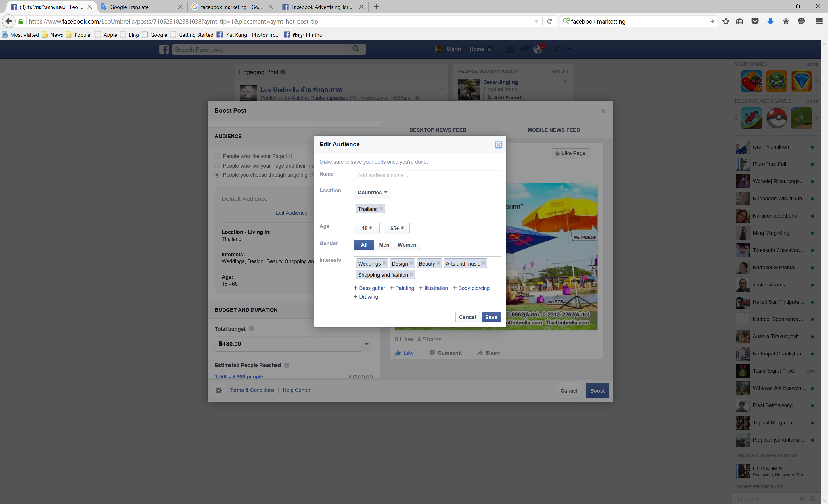Screen dimensions: 828x504
Task: Close the Edit Audience dialog
Action: pos(498,145)
